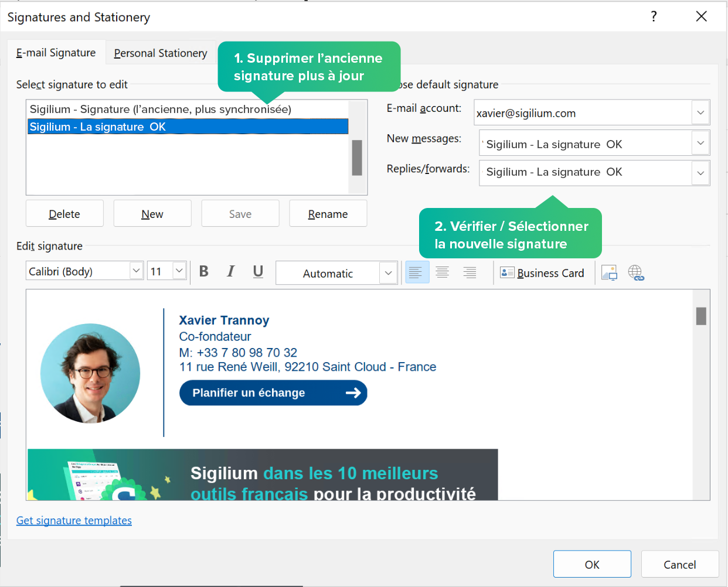
Task: Click the address '11 rue René Weill' line
Action: [x=308, y=367]
